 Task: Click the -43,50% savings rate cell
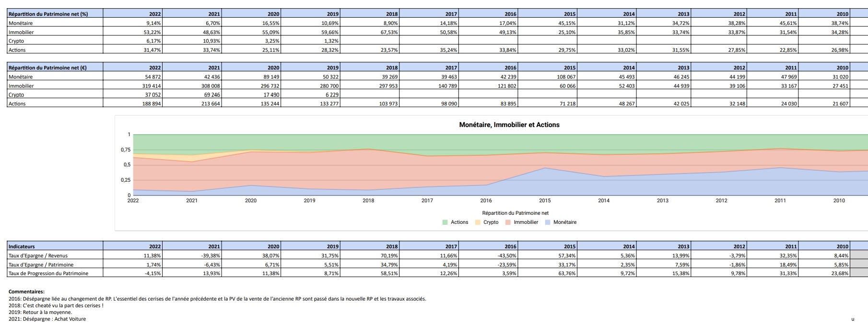[488, 255]
